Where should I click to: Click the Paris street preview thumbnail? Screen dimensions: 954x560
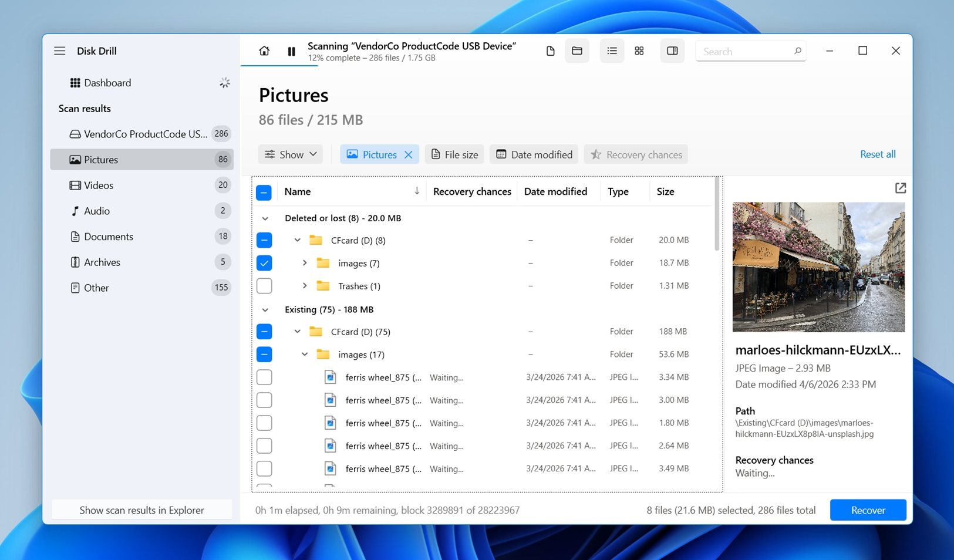818,267
